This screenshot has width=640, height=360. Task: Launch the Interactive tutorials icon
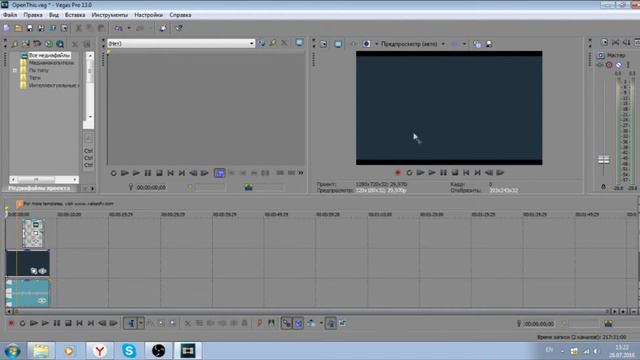pyautogui.click(x=163, y=28)
